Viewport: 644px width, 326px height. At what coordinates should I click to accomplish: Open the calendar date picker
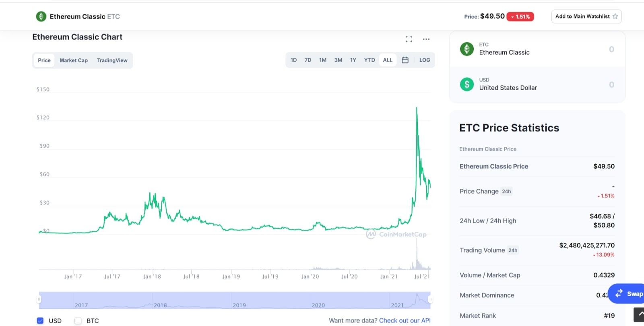coord(405,60)
